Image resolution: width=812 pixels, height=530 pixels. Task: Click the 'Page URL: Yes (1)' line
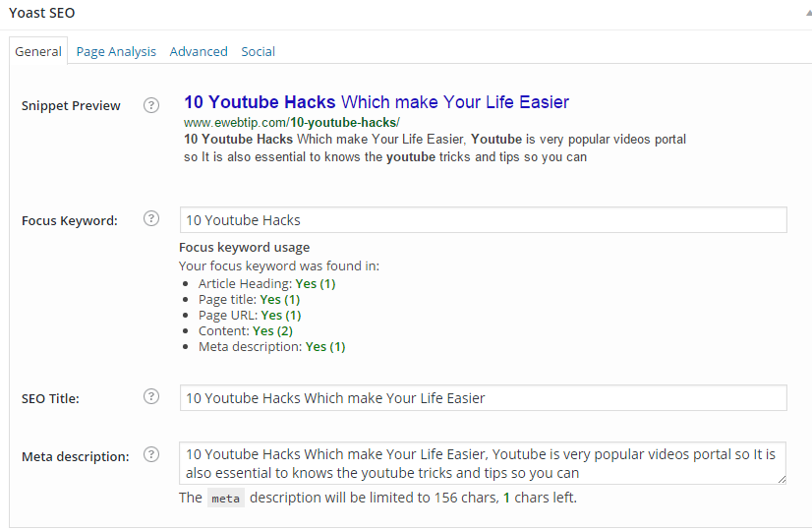[x=250, y=315]
